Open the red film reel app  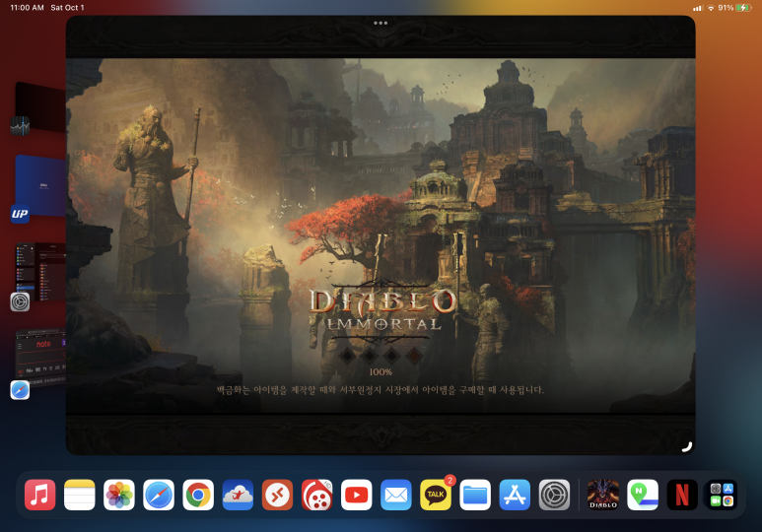point(316,495)
